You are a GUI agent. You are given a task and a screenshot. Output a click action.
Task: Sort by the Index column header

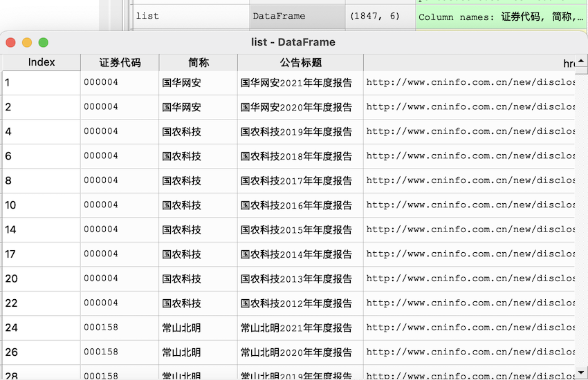[42, 62]
